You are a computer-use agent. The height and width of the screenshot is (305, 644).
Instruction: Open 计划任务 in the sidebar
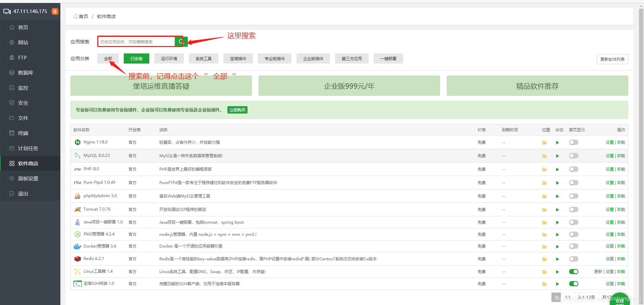(x=30, y=148)
